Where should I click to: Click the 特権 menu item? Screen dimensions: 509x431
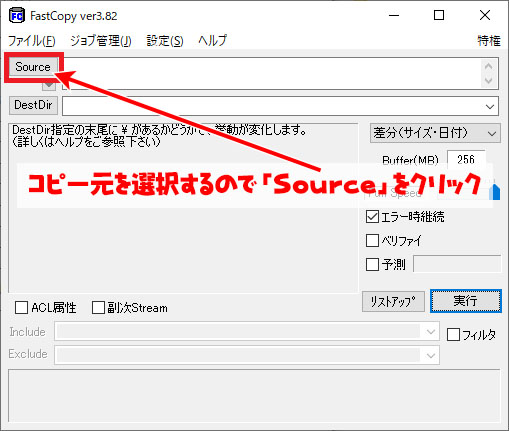(489, 41)
